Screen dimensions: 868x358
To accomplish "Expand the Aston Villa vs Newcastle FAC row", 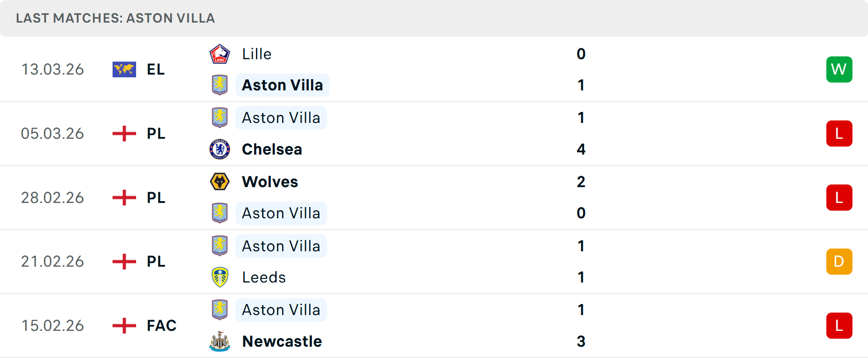I will click(x=434, y=325).
